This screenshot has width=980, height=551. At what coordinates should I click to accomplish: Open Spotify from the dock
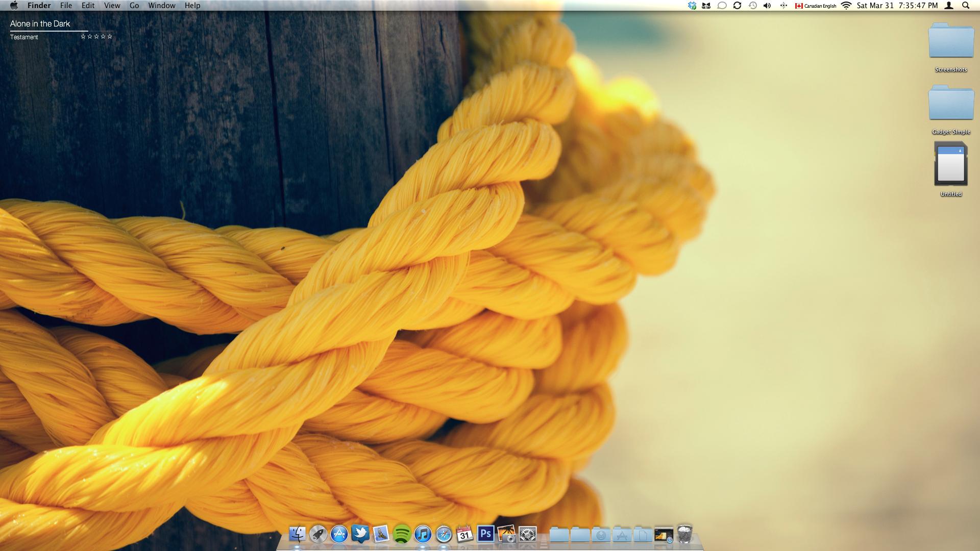point(402,534)
